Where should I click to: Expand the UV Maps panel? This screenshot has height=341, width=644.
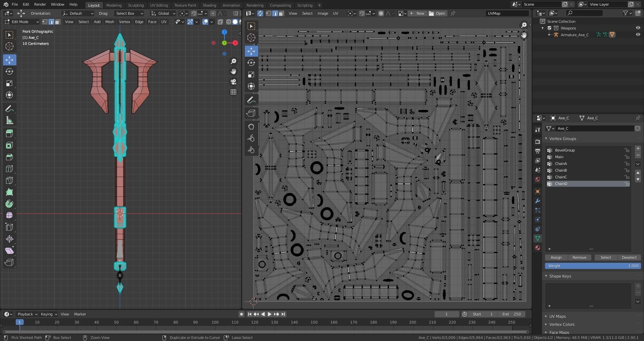pos(557,316)
